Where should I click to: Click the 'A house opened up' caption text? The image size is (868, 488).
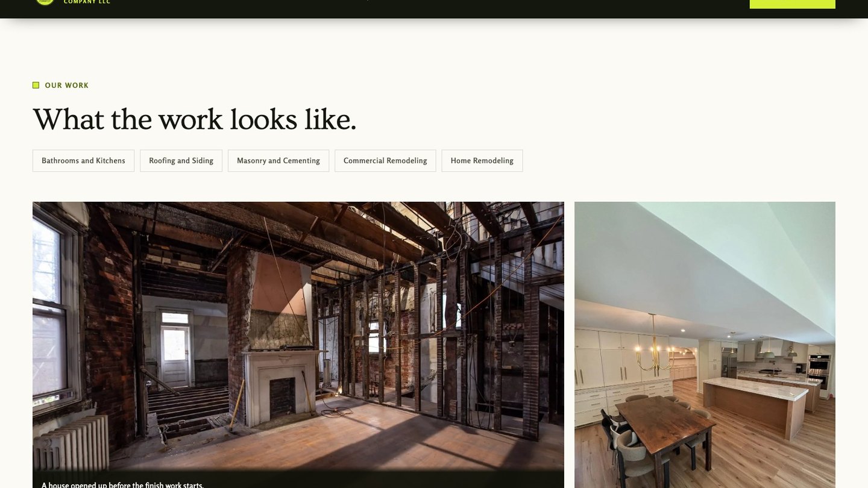tap(122, 484)
